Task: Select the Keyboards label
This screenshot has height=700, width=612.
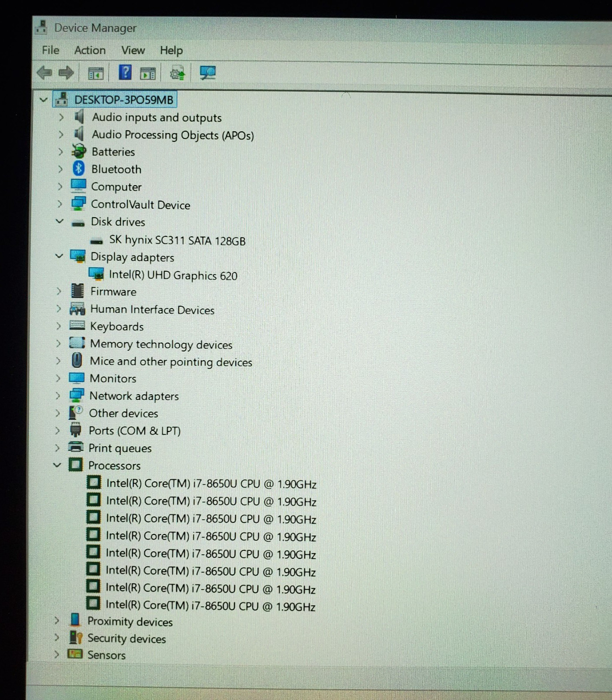Action: 117,326
